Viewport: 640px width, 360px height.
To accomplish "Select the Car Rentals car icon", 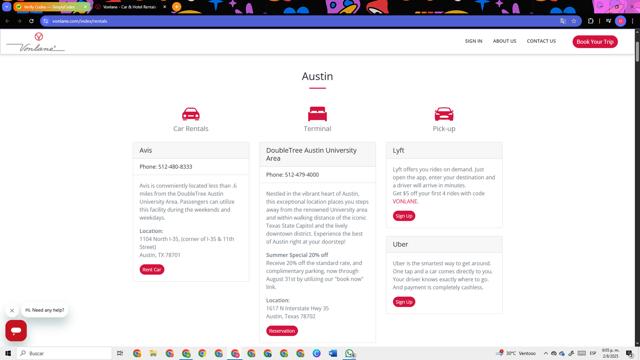I will coord(191,114).
